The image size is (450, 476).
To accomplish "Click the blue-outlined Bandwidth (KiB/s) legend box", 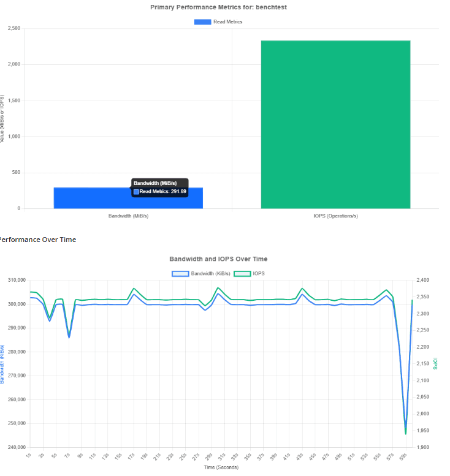I will (180, 273).
